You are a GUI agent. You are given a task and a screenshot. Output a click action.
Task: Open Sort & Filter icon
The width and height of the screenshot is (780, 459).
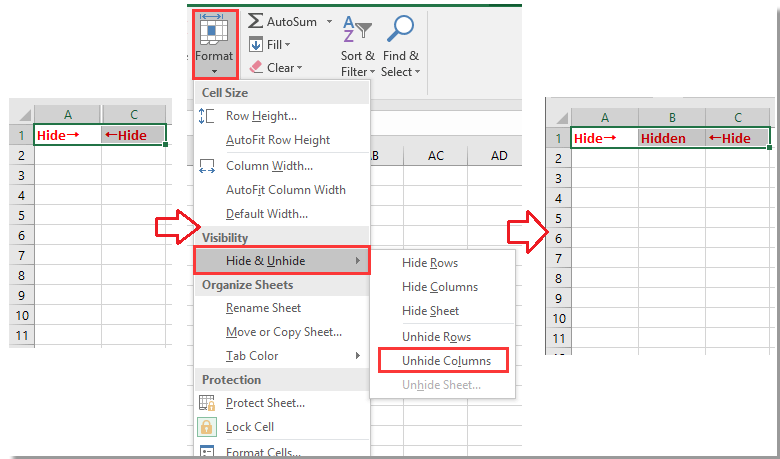[357, 28]
